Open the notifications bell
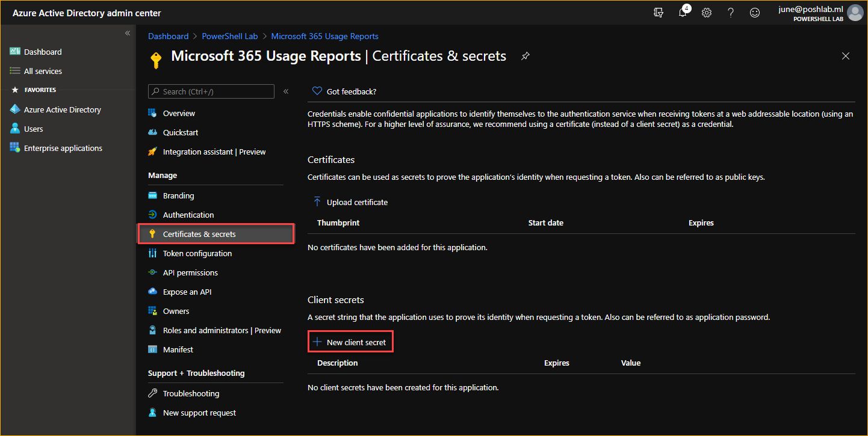Screen dimensions: 868x436 683,13
